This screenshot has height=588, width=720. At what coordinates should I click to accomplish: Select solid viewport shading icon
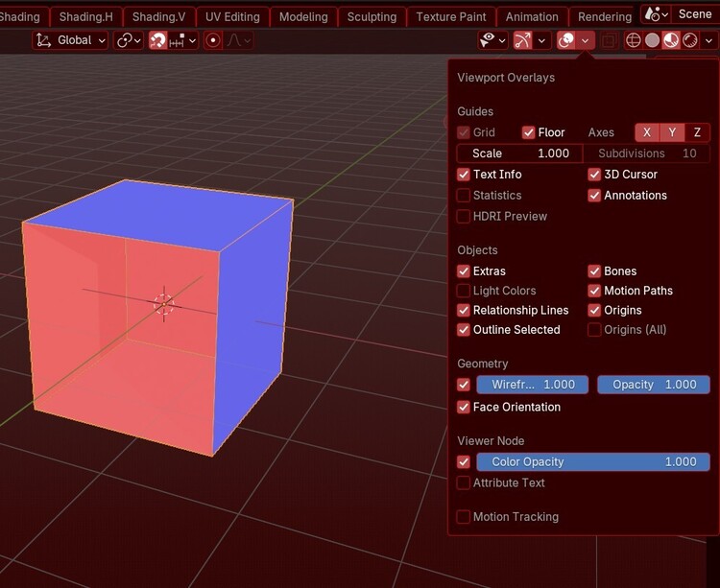pos(652,40)
